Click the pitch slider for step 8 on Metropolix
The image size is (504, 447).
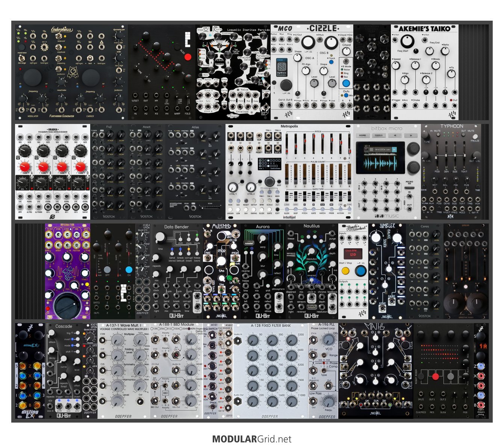(349, 143)
